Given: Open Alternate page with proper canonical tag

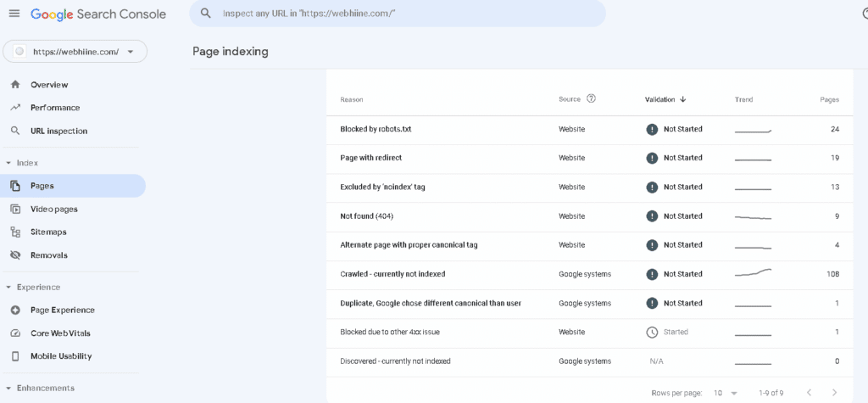Looking at the screenshot, I should click(590, 245).
